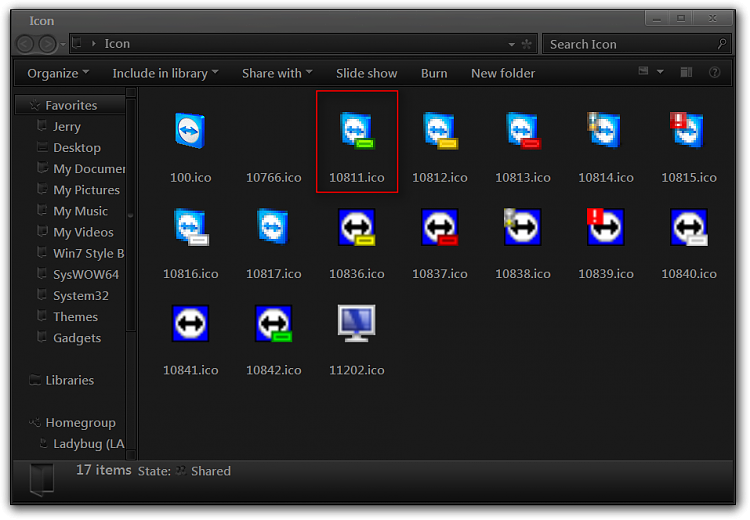Open the Ladybug homegroup member

[x=89, y=444]
